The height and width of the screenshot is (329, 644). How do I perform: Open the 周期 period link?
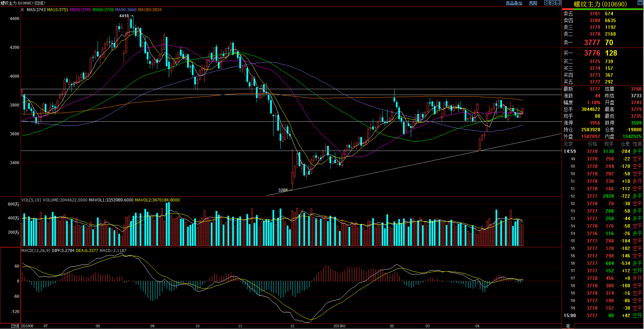pyautogui.click(x=533, y=3)
